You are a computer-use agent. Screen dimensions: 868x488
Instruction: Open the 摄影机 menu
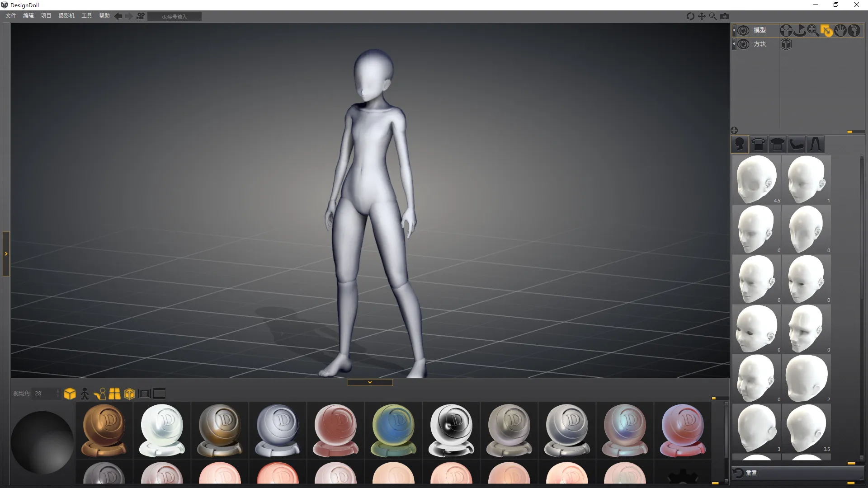tap(66, 16)
